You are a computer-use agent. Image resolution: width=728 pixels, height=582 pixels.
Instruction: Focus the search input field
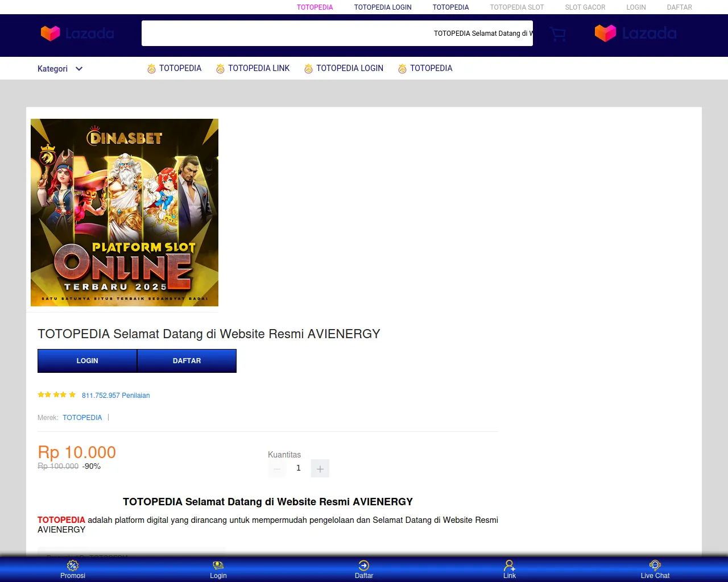pos(337,34)
